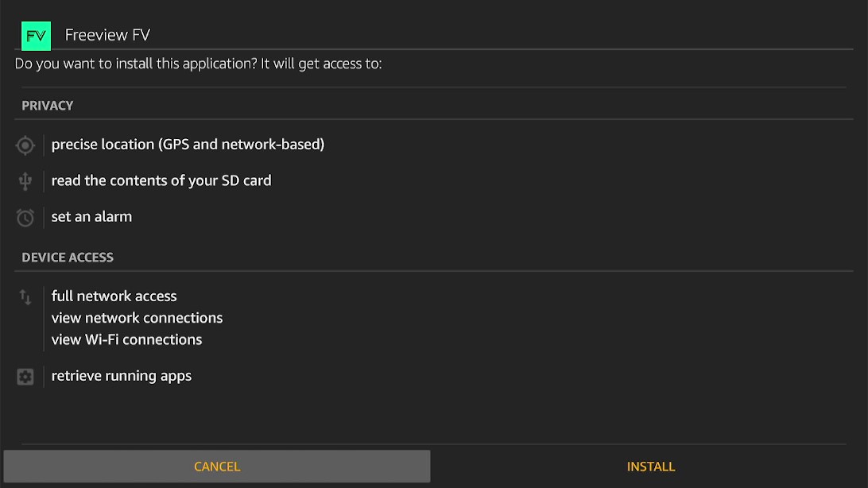Click the network access arrows icon

(x=25, y=297)
